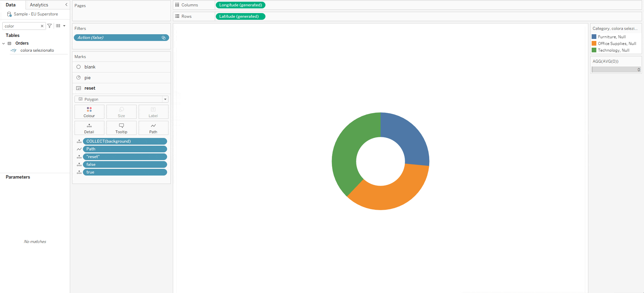Click detail icon beside 'true' pill
This screenshot has height=293, width=644.
click(x=79, y=172)
